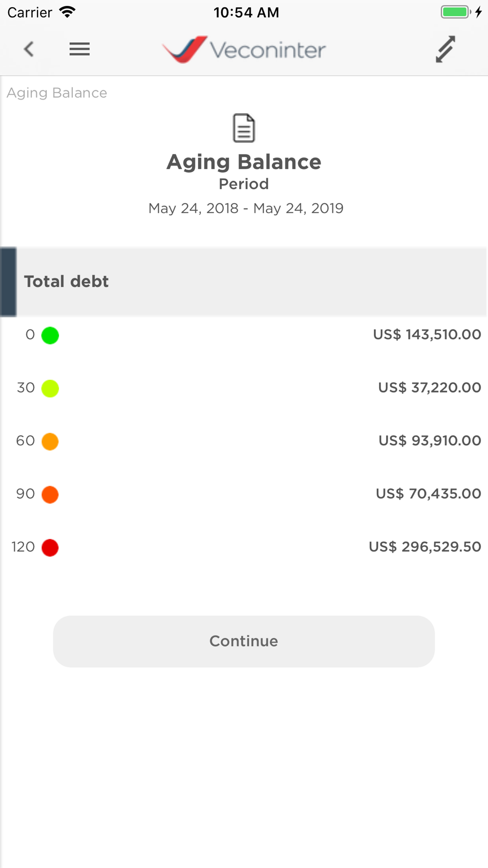Tap the US$ 143,510.00 amount

click(427, 334)
